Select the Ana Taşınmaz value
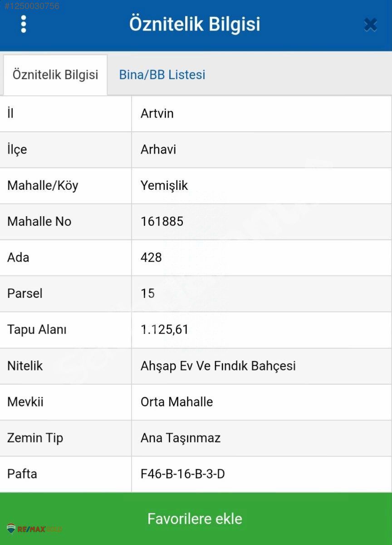This screenshot has width=392, height=545. tap(181, 438)
